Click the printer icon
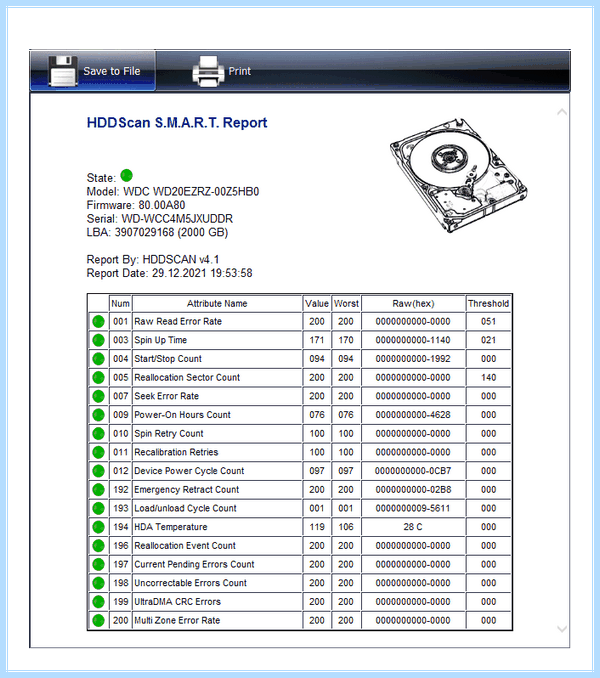The image size is (600, 678). click(208, 71)
